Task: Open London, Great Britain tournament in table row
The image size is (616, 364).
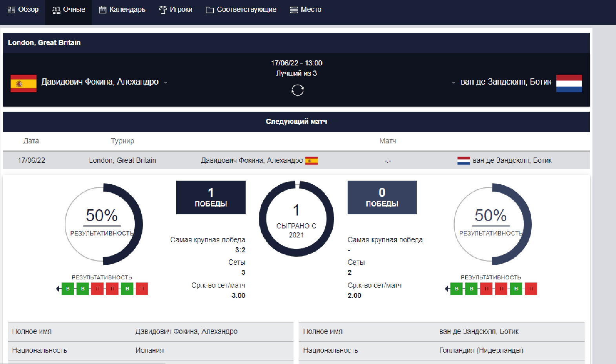Action: [122, 161]
